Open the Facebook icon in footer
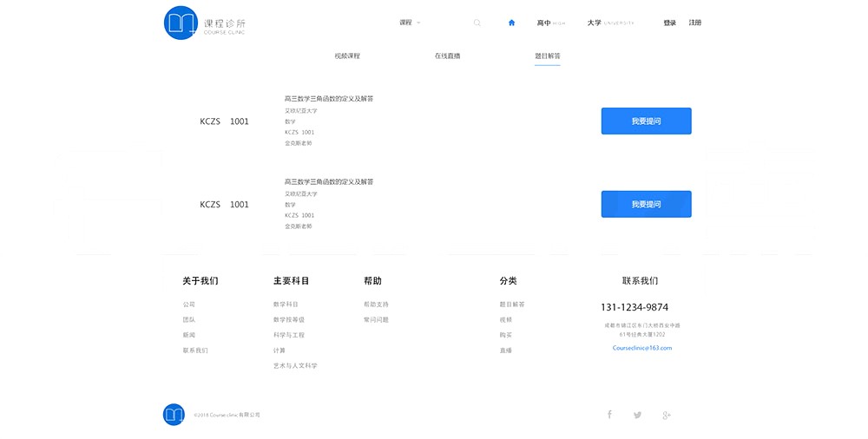Viewport: 868px width, 439px height. pyautogui.click(x=609, y=415)
